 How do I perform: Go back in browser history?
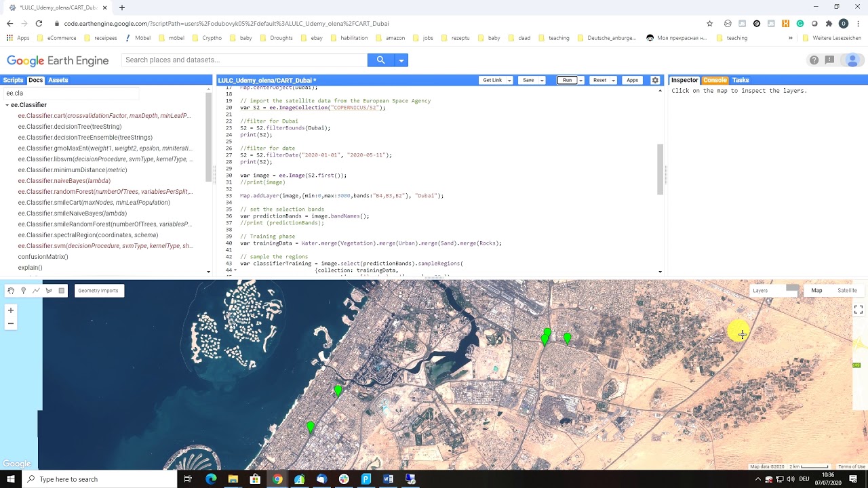[9, 23]
